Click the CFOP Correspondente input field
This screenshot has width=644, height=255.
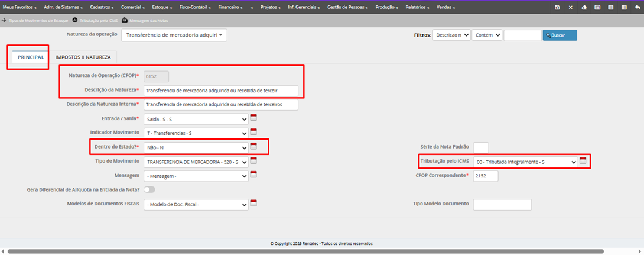486,176
